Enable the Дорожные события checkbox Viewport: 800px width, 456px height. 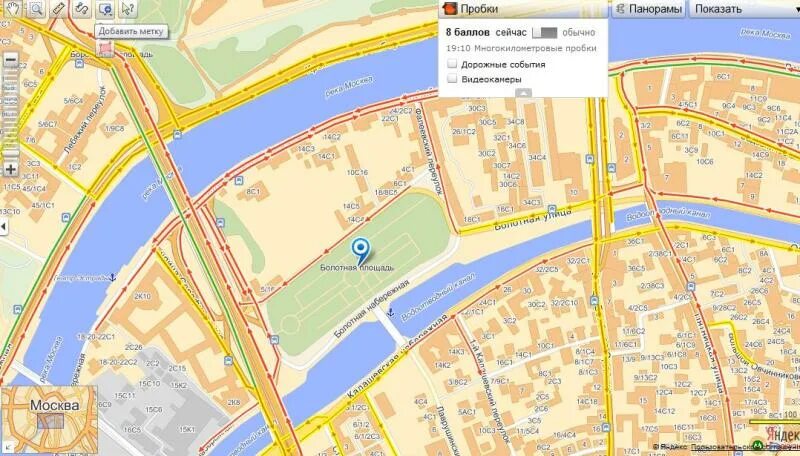452,64
